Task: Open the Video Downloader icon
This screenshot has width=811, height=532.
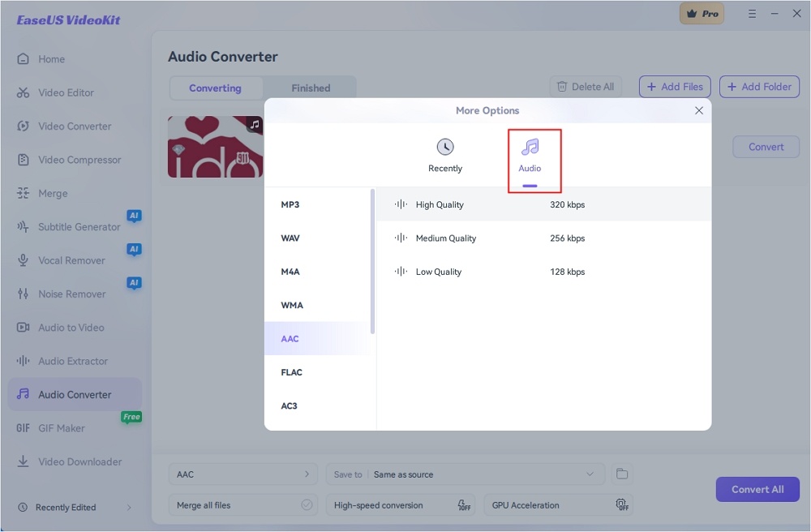Action: 23,461
